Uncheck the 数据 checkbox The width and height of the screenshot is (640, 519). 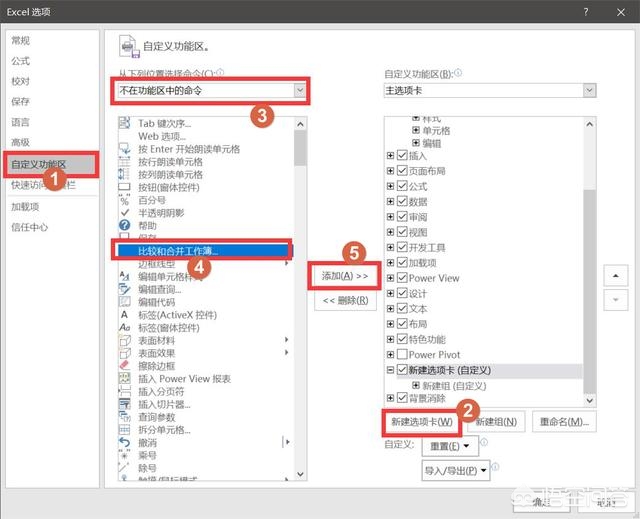(402, 201)
